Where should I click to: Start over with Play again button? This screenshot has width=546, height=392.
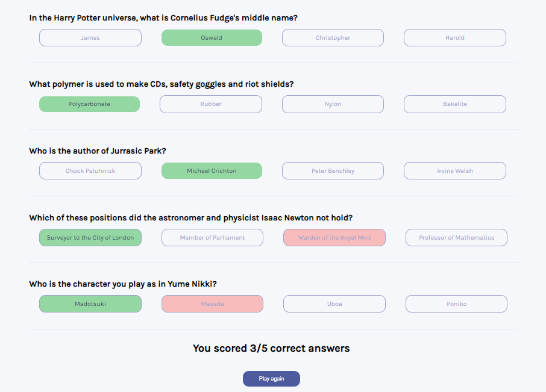click(x=271, y=378)
